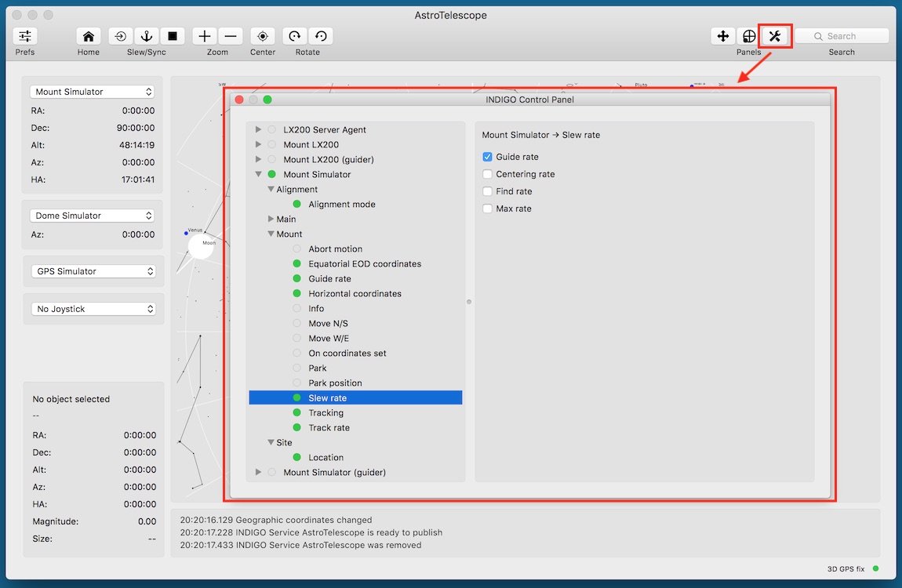Click the Alt value 48:14:19

click(137, 145)
